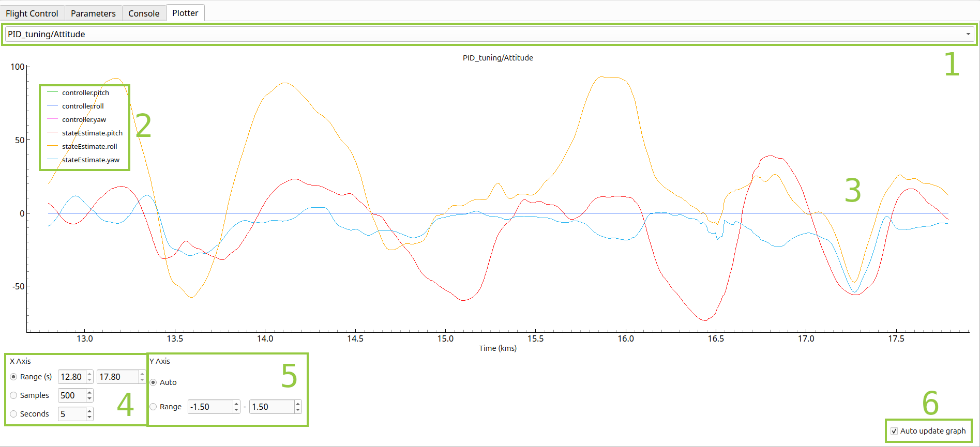The width and height of the screenshot is (980, 447).
Task: Click the Samples value field 500
Action: click(x=71, y=395)
